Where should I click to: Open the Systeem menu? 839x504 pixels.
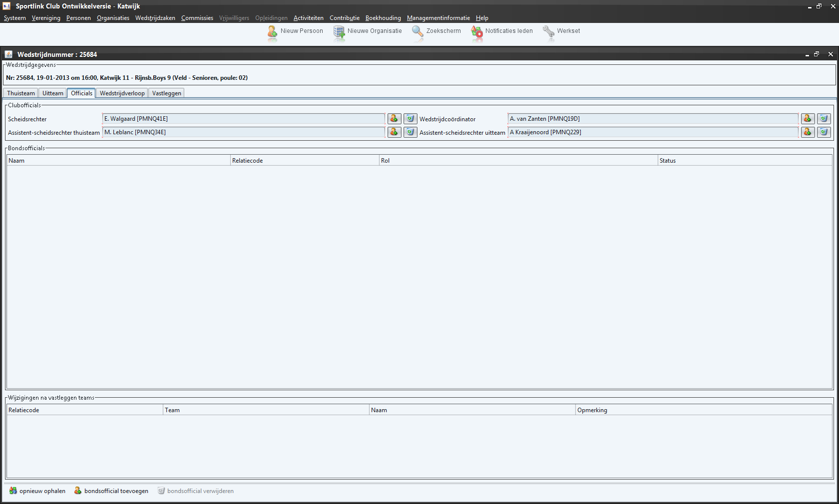15,18
